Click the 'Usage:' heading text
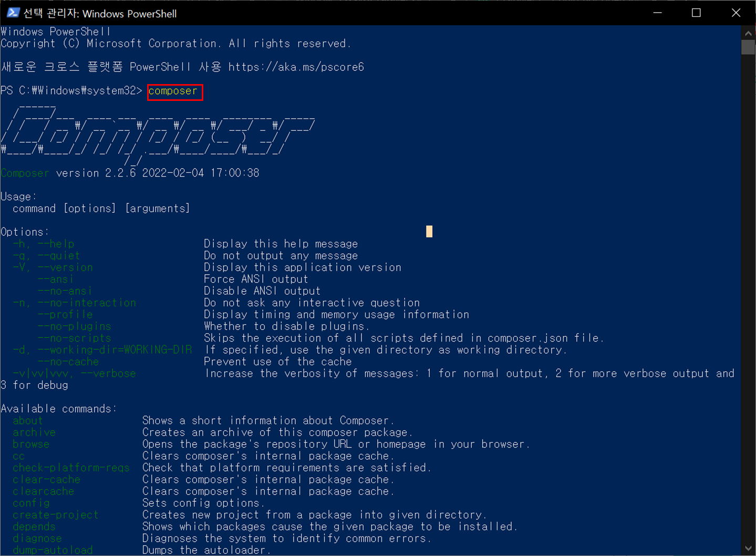 point(18,197)
